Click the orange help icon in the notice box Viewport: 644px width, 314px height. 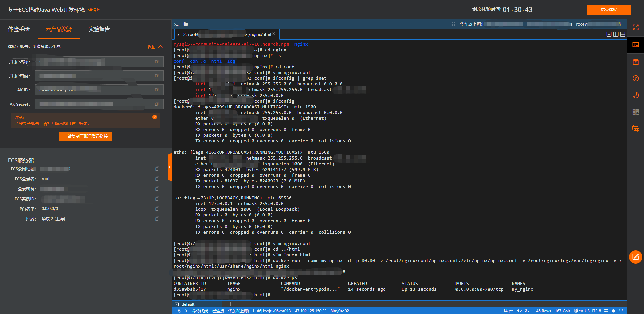tap(155, 117)
